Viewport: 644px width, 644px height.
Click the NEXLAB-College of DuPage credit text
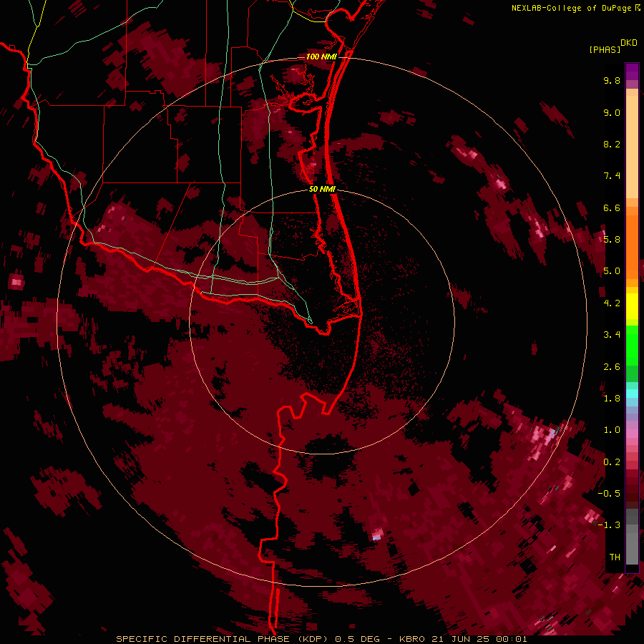click(572, 8)
